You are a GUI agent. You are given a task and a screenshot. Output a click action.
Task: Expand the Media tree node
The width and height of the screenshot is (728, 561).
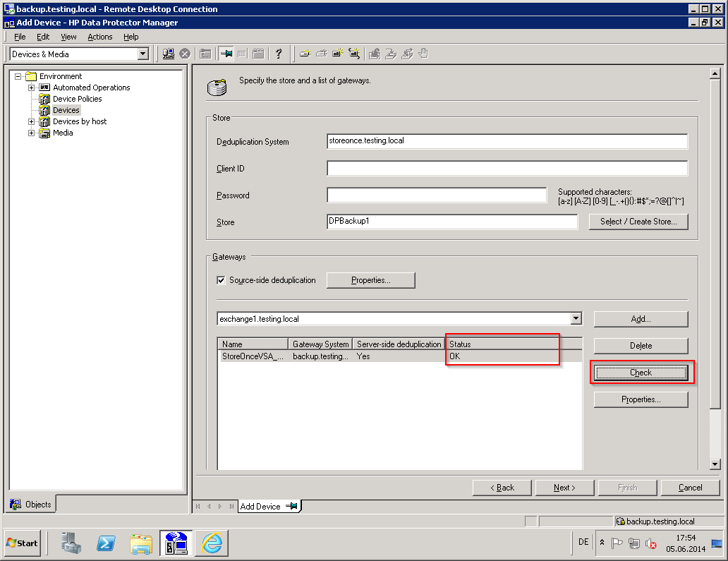31,133
